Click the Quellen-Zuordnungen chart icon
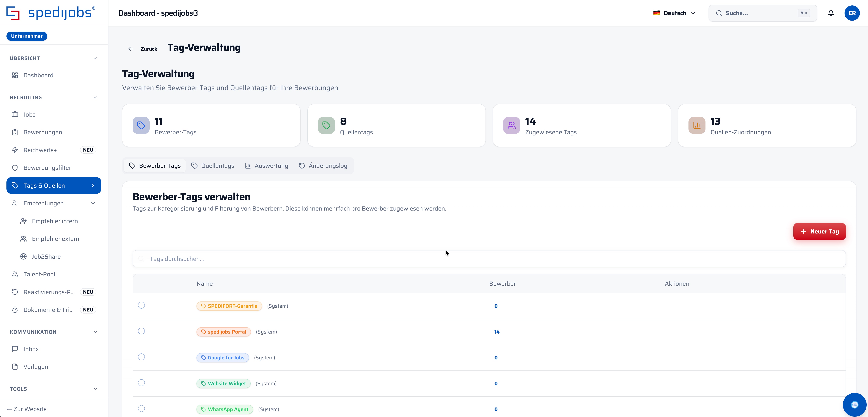Image resolution: width=868 pixels, height=417 pixels. (697, 125)
